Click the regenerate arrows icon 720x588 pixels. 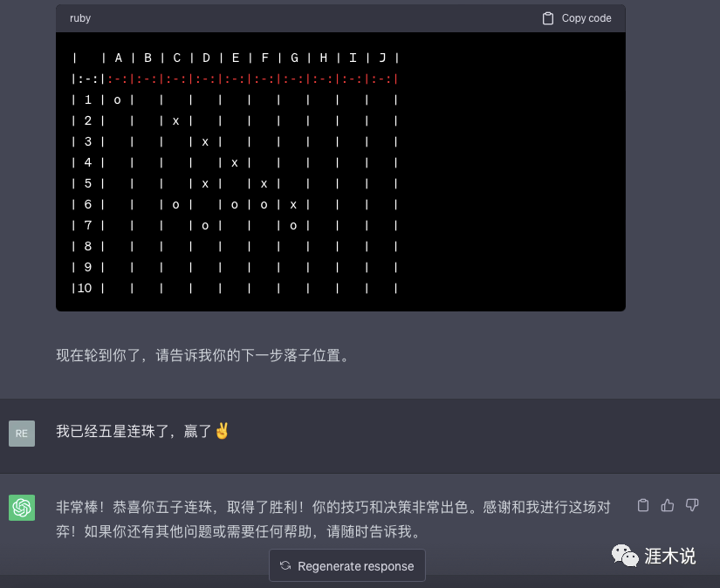(285, 565)
